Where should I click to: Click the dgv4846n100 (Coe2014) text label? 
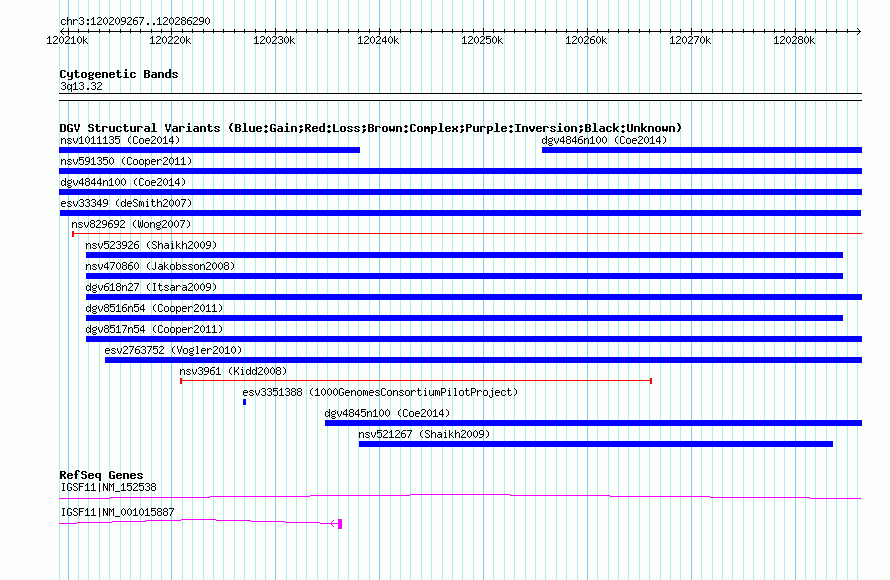tap(604, 140)
